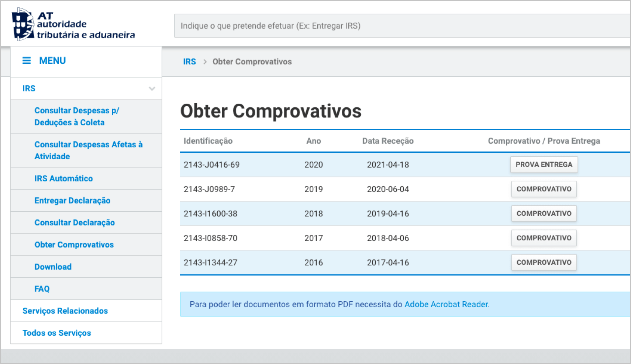631x364 pixels.
Task: Go to IRS in the breadcrumb
Action: pyautogui.click(x=189, y=62)
